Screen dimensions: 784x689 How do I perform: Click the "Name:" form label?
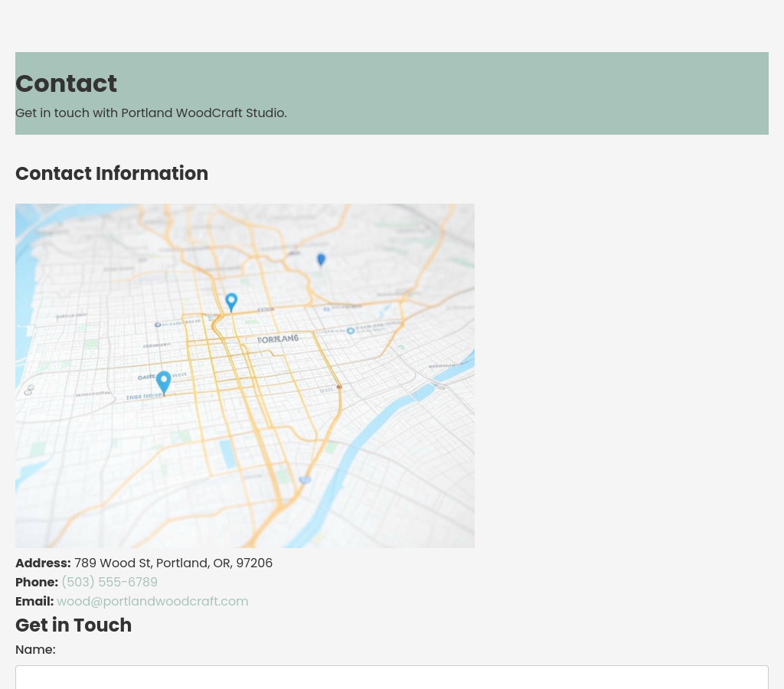point(35,650)
